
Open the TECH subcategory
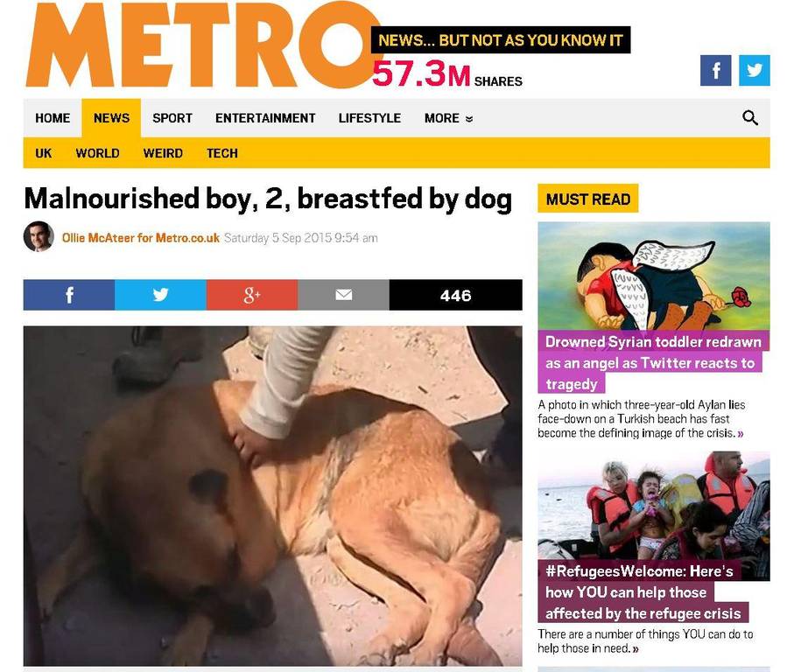click(x=222, y=153)
